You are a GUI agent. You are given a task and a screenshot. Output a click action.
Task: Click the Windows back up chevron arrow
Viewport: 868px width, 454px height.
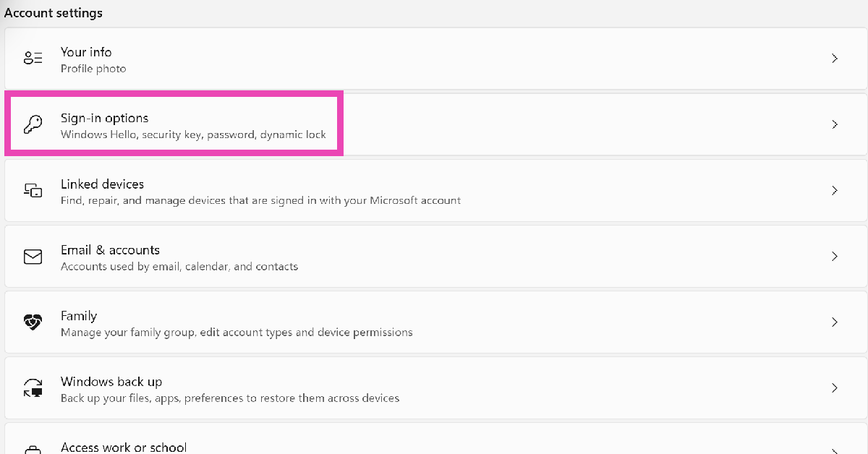835,388
